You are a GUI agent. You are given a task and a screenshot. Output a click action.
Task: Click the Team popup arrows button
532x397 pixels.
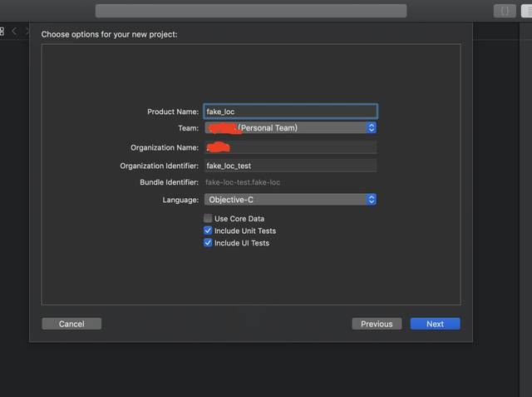click(x=372, y=128)
